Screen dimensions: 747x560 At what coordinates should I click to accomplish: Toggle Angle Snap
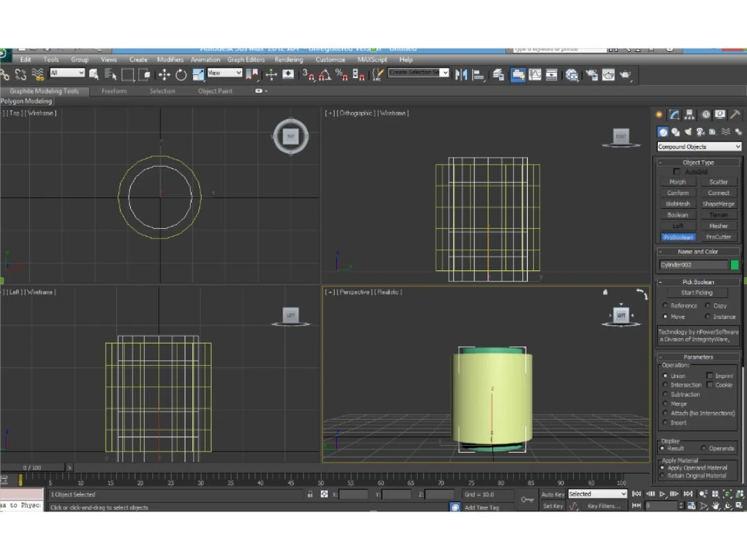[x=325, y=74]
